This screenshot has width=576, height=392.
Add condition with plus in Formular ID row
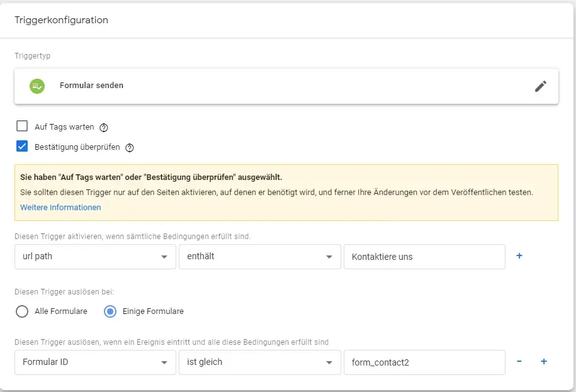pyautogui.click(x=544, y=362)
